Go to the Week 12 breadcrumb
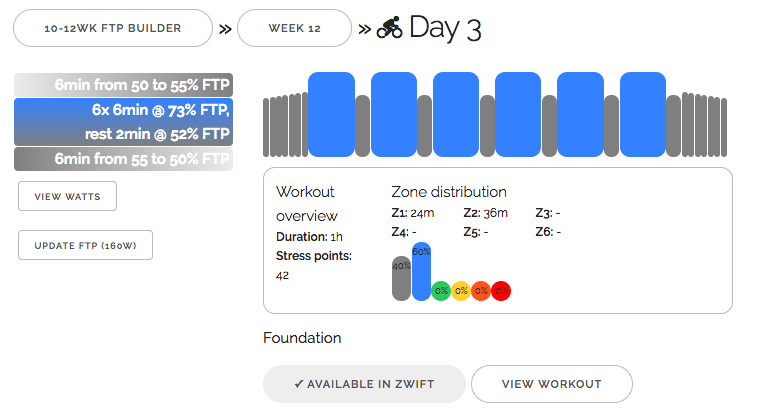This screenshot has width=767, height=418. [294, 28]
